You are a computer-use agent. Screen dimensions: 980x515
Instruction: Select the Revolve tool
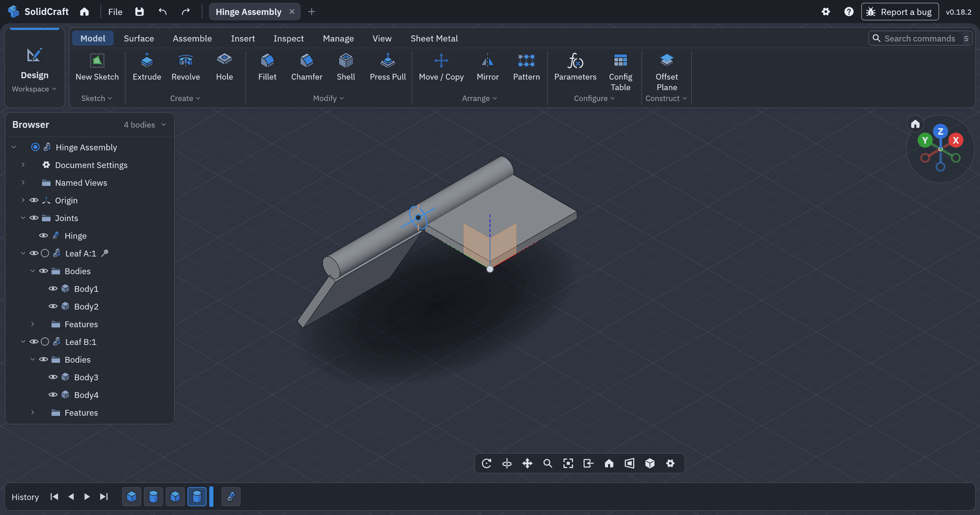tap(186, 67)
